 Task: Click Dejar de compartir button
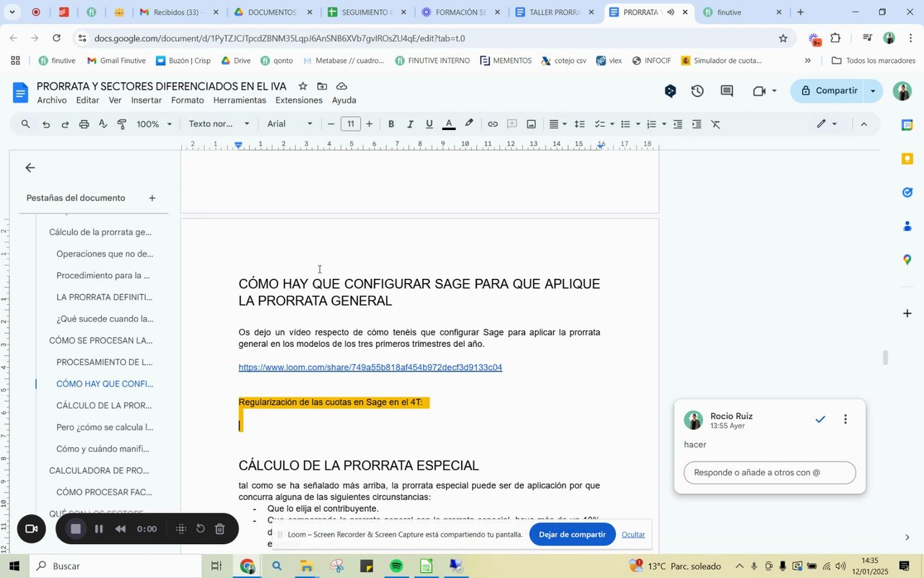(x=572, y=535)
